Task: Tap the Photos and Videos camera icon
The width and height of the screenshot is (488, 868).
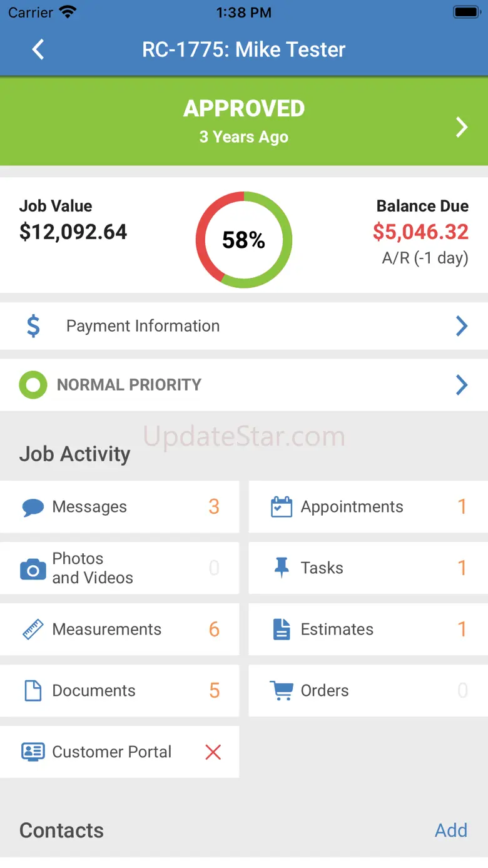Action: click(x=33, y=569)
